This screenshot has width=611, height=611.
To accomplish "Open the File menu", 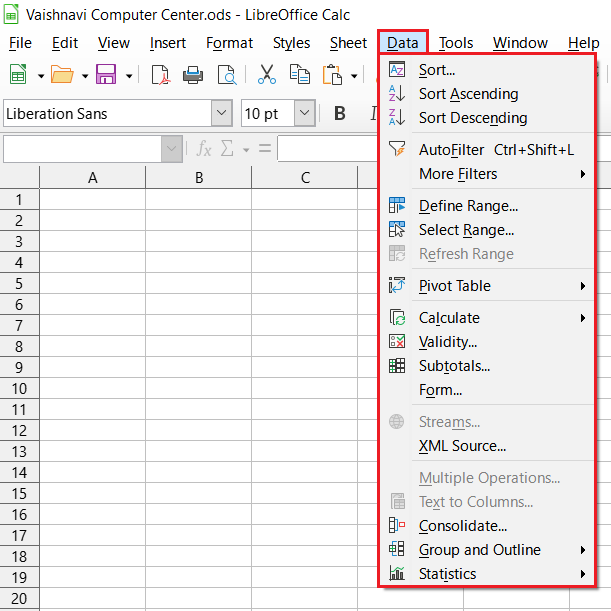I will click(x=20, y=43).
